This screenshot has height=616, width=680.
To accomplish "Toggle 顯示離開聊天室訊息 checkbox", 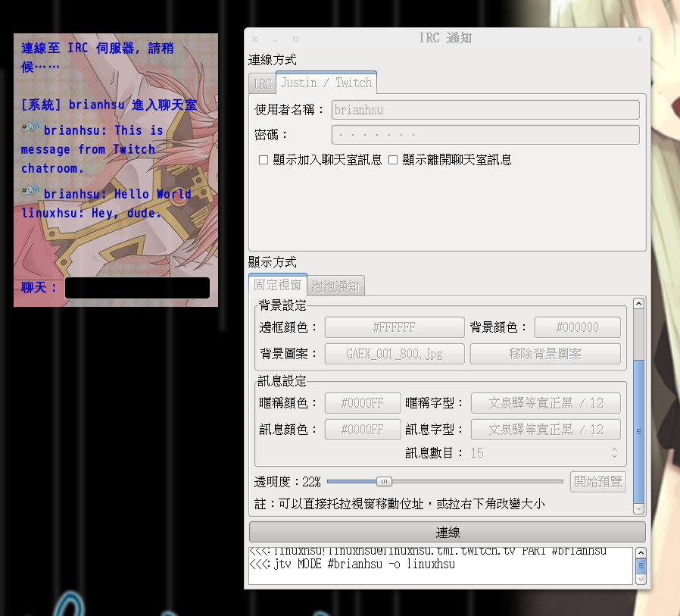I will tap(393, 160).
